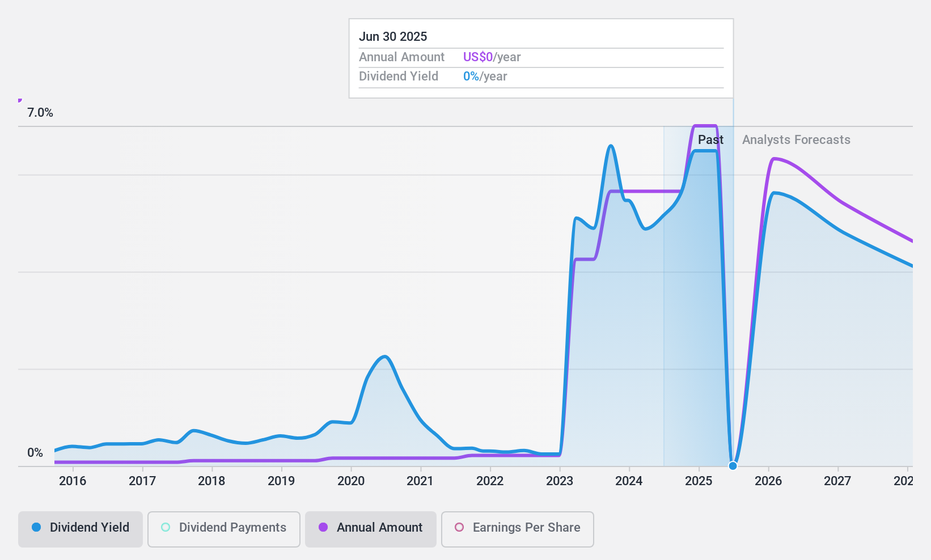This screenshot has width=931, height=560.
Task: Toggle the Annual Amount series
Action: coord(371,529)
